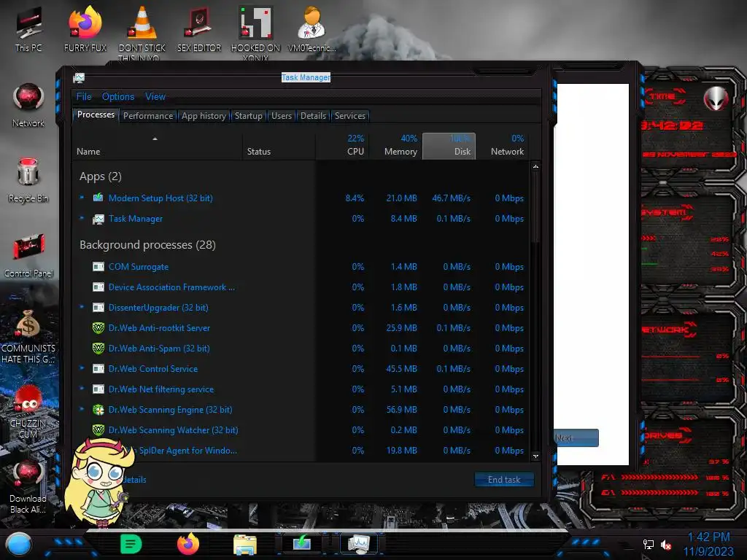Open the green notes app in taskbar

point(131,544)
